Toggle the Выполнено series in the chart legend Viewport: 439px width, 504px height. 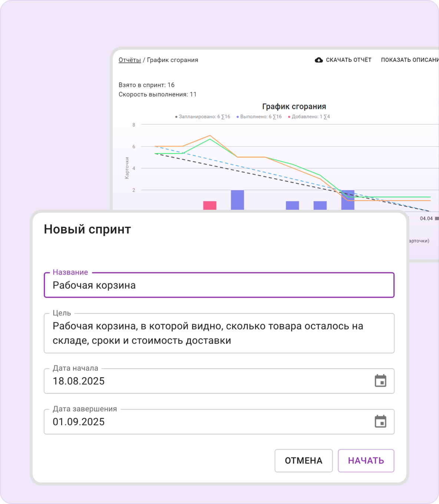point(259,117)
